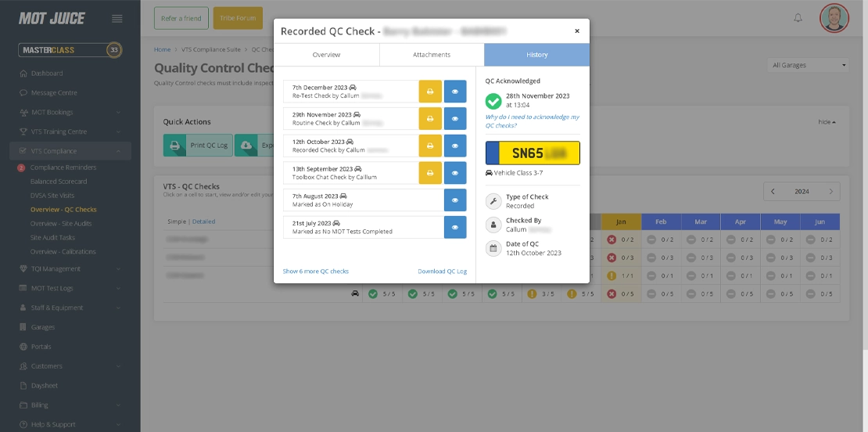Open the user profile avatar
Screen dimensions: 868x432
834,18
